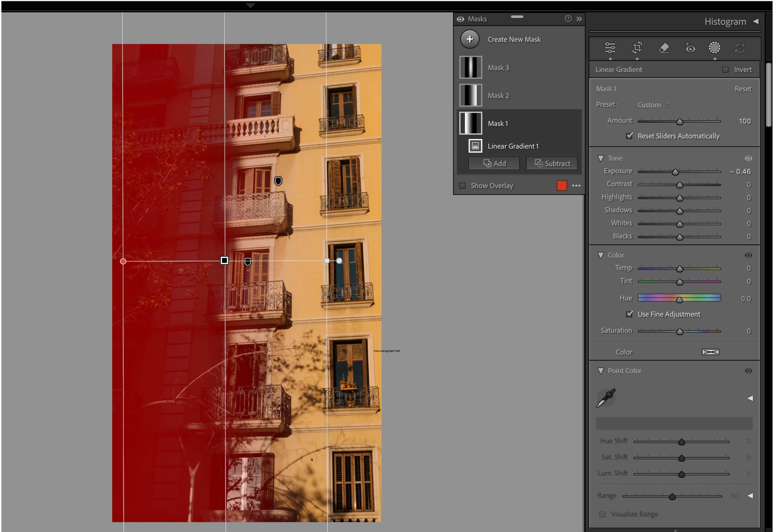Select the Red Eye correction tool
Image resolution: width=774 pixels, height=532 pixels.
coord(690,48)
